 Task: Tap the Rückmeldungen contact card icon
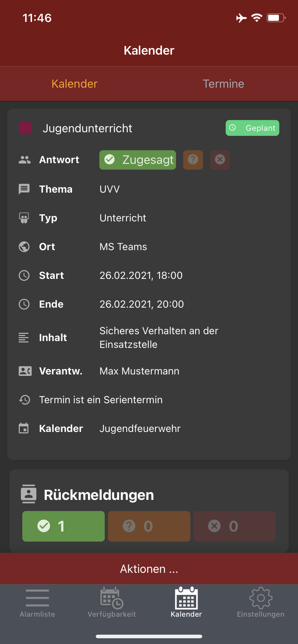pyautogui.click(x=28, y=494)
